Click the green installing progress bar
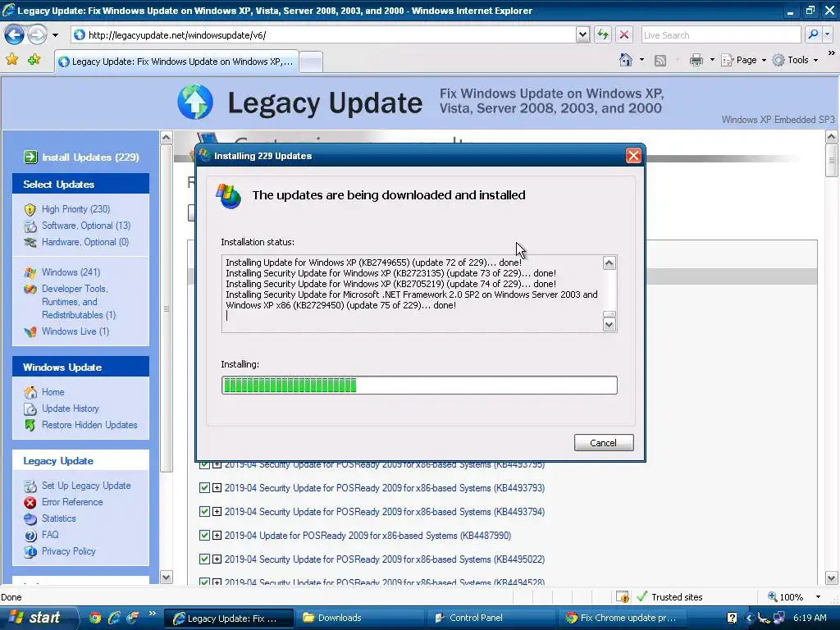This screenshot has width=840, height=630. click(419, 386)
